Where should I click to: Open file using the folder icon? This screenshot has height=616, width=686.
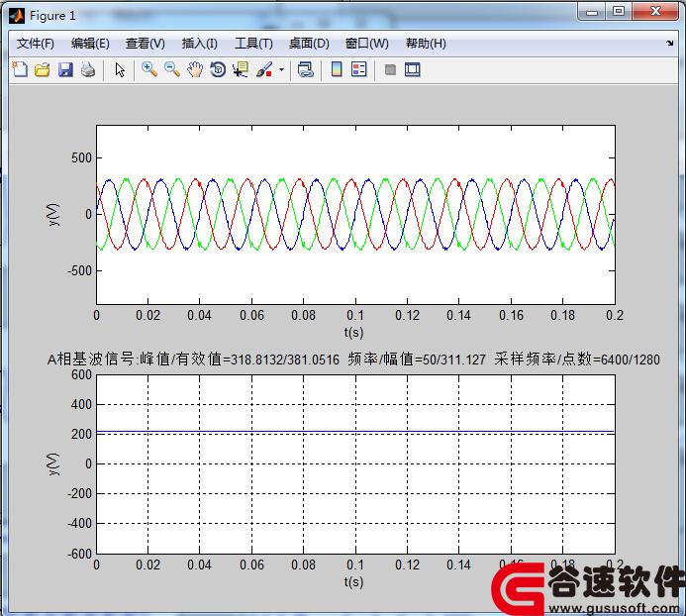[x=43, y=69]
